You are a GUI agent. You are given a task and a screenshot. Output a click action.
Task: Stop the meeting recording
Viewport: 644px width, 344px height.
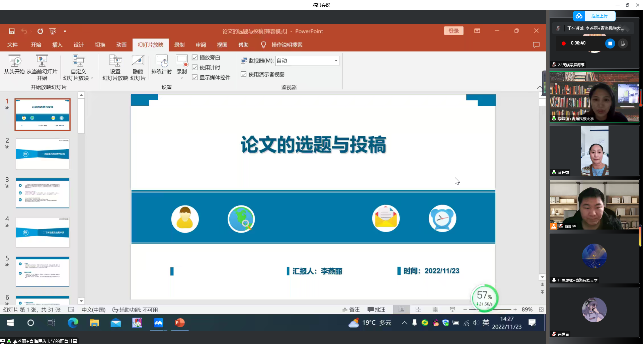tap(610, 43)
